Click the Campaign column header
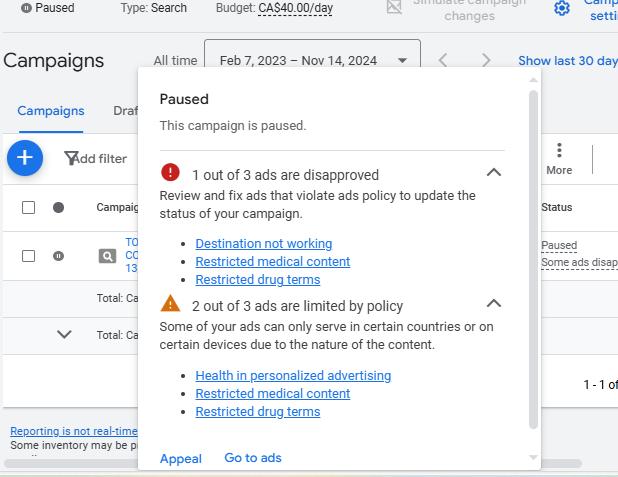The image size is (618, 477). [x=117, y=207]
